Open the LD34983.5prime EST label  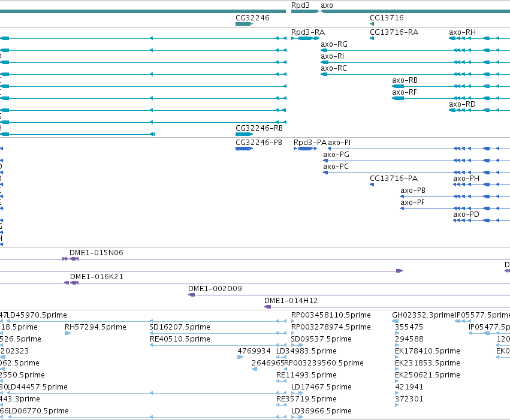pyautogui.click(x=306, y=351)
